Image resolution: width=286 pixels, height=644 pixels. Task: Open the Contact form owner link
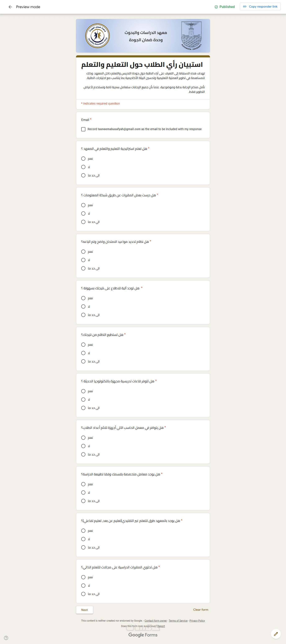[x=156, y=621]
